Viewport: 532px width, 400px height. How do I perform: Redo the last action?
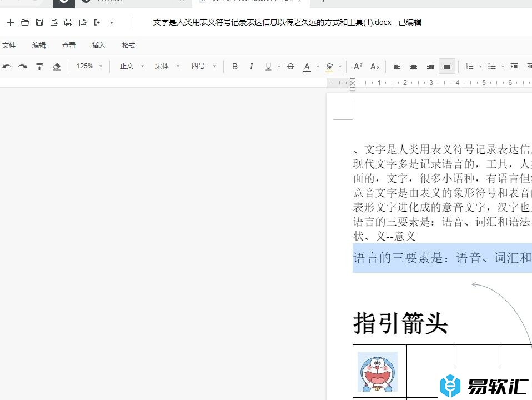[22, 67]
